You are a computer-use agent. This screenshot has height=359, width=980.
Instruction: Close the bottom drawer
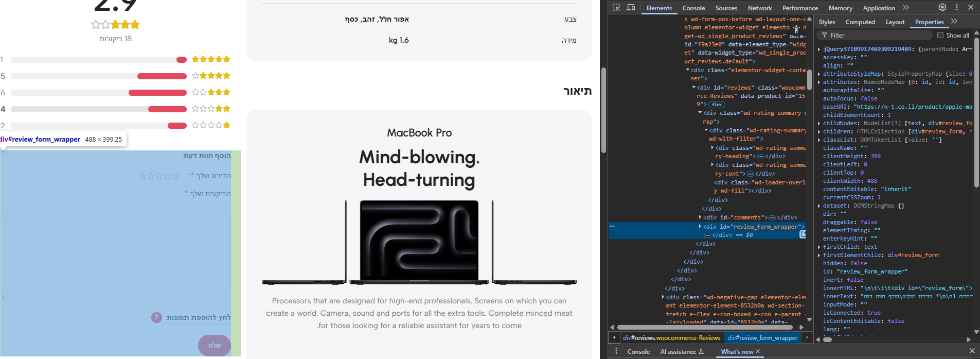972,351
